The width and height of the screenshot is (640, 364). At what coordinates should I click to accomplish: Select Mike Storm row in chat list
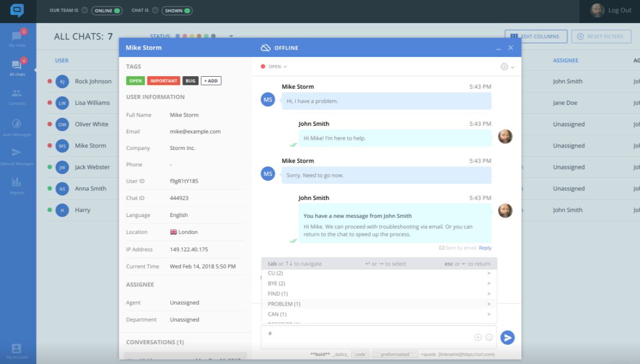[x=82, y=146]
